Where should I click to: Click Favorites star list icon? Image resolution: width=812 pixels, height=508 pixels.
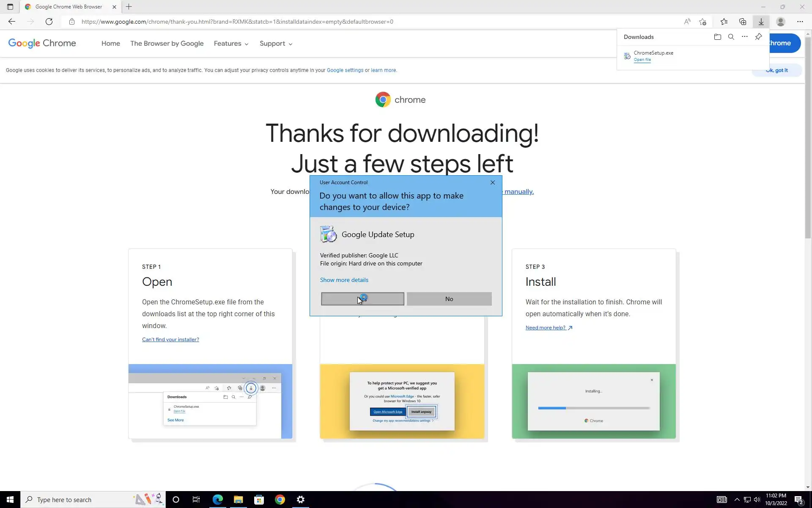tap(724, 22)
